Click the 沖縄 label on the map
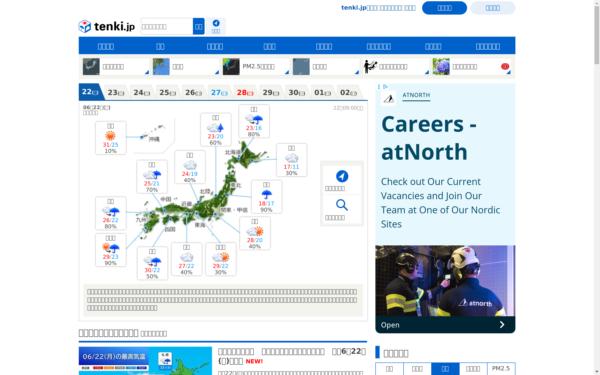This screenshot has height=375, width=600. 154,139
